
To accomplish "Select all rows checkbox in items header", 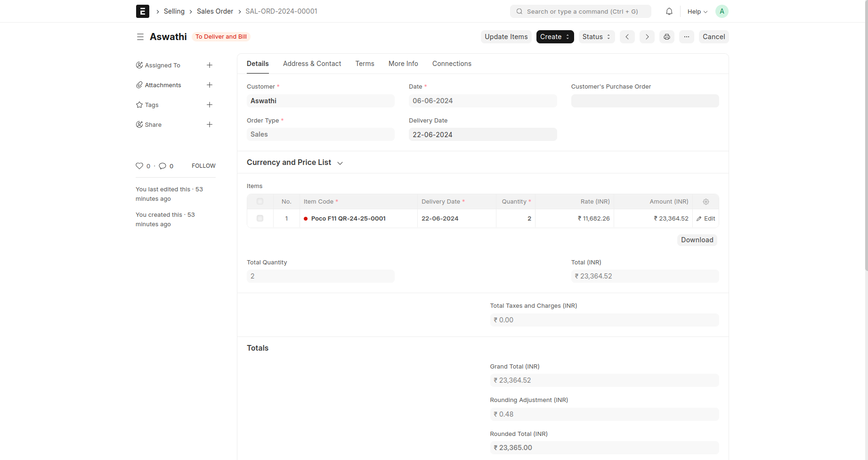I will 260,202.
